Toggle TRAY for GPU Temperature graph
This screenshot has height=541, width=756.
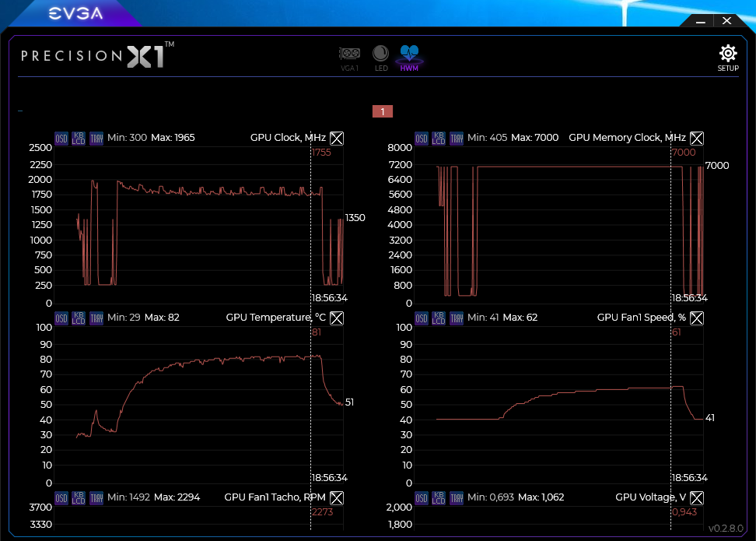pyautogui.click(x=96, y=318)
